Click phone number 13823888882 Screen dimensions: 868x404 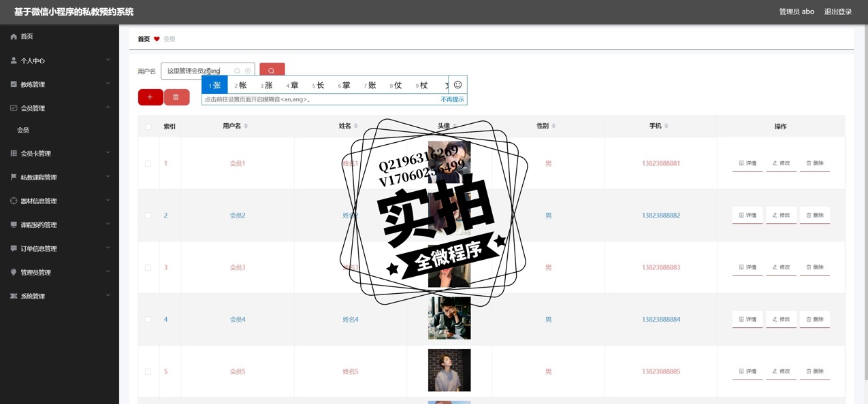[661, 216]
